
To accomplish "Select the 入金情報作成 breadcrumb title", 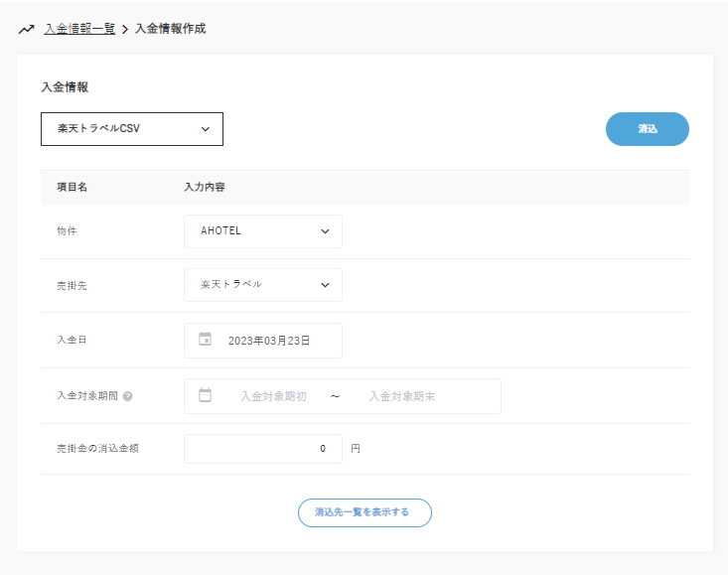I will [x=170, y=29].
